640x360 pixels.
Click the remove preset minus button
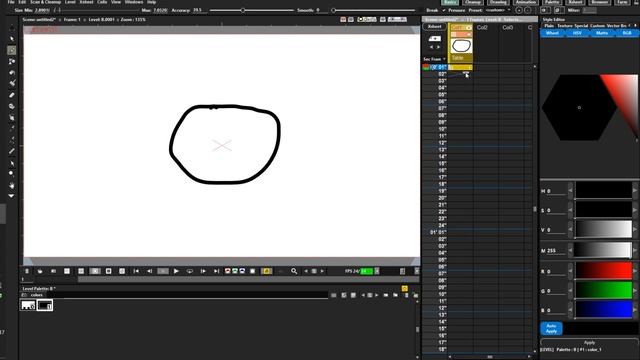528,10
